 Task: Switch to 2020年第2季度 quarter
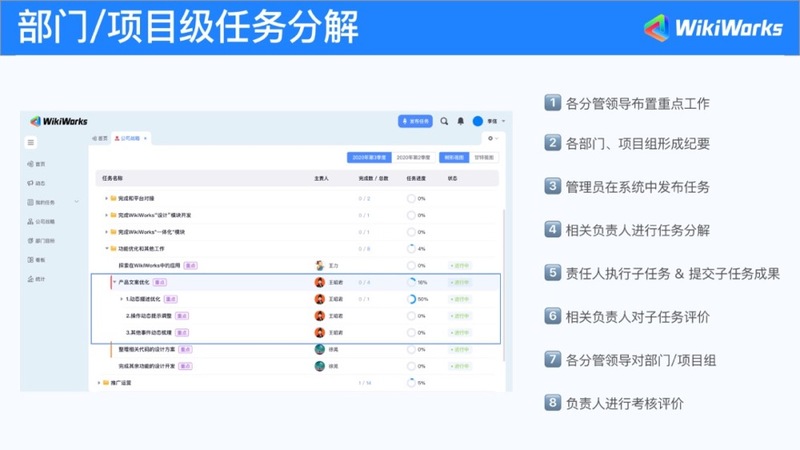(x=416, y=157)
